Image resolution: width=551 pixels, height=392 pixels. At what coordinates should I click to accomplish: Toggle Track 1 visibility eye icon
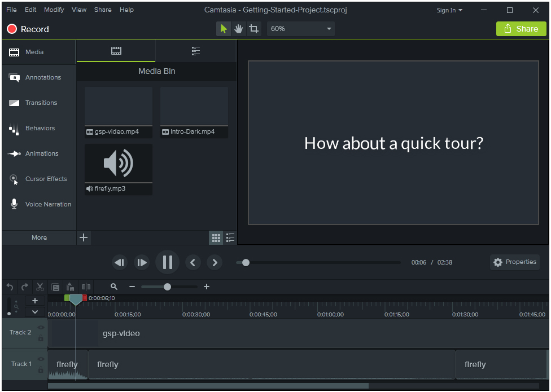tap(41, 359)
